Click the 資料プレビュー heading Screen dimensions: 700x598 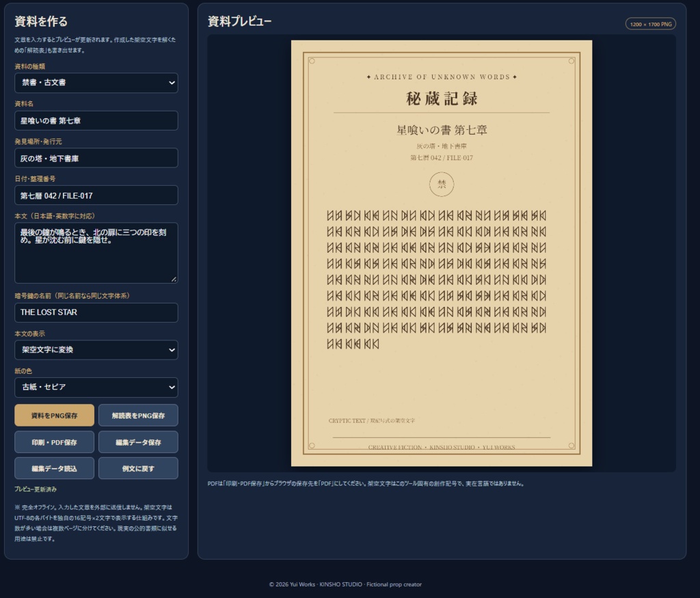(239, 21)
